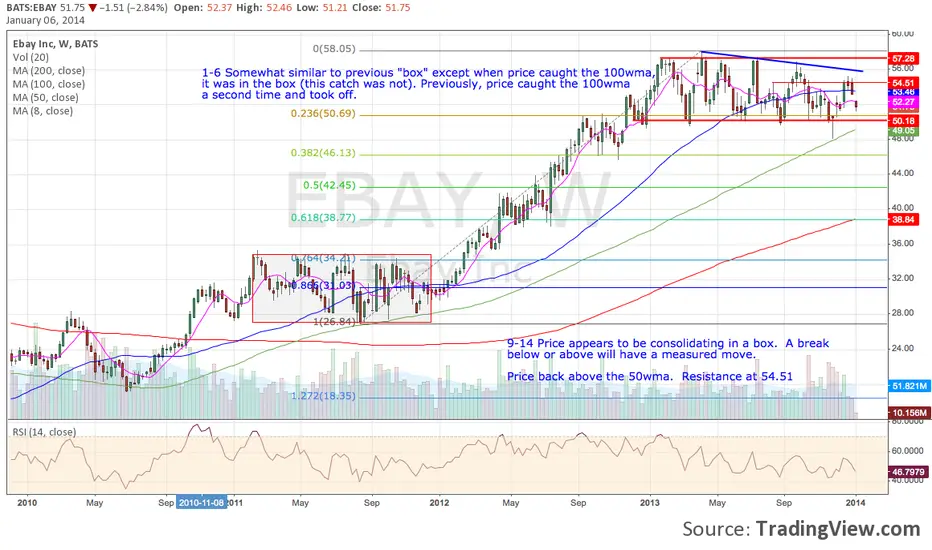This screenshot has width=932, height=550.
Task: Select the Vol (20) indicator legend
Action: click(x=31, y=58)
